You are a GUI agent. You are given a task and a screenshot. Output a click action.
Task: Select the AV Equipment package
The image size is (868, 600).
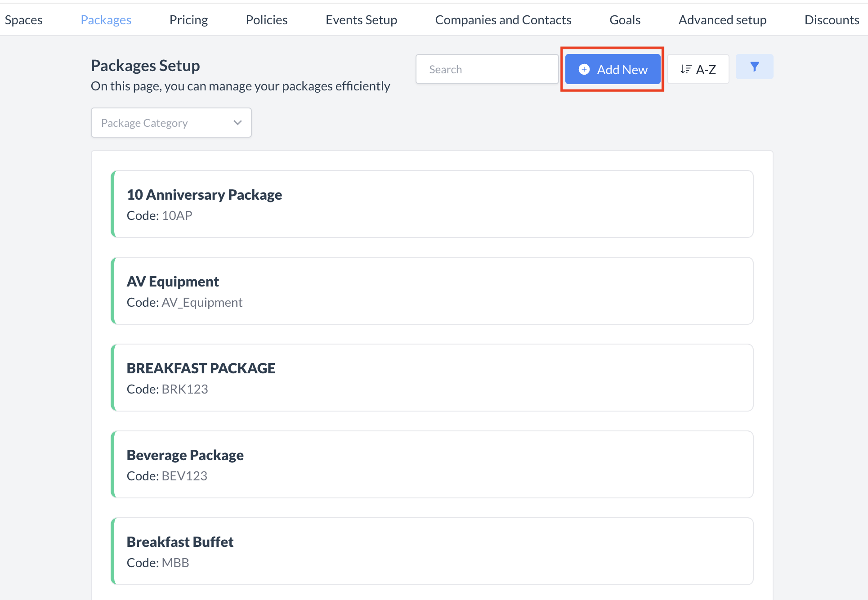[x=432, y=291]
